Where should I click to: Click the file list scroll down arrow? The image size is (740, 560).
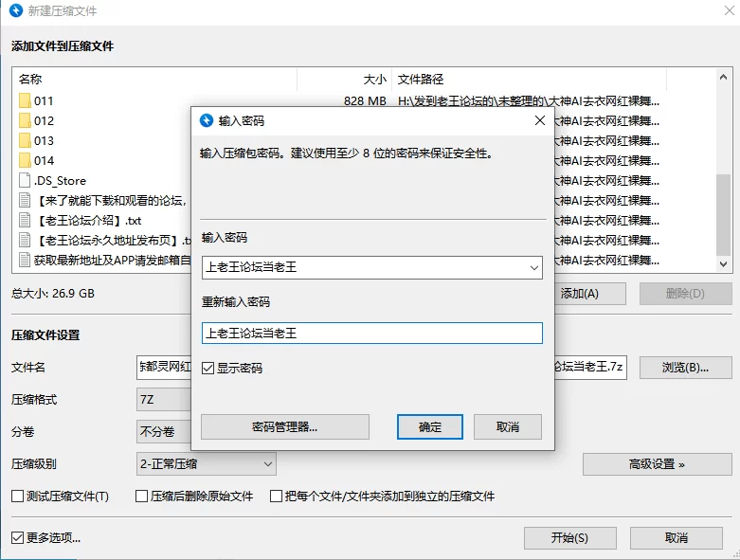click(723, 264)
